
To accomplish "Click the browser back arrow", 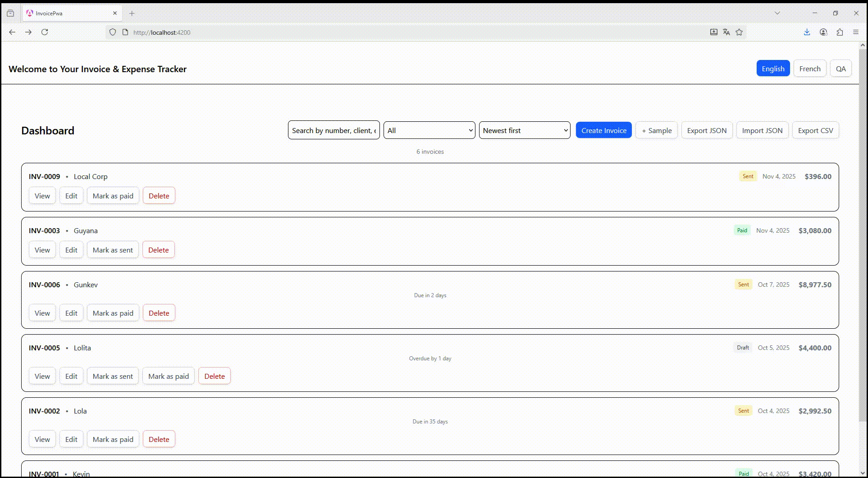I will pyautogui.click(x=12, y=32).
